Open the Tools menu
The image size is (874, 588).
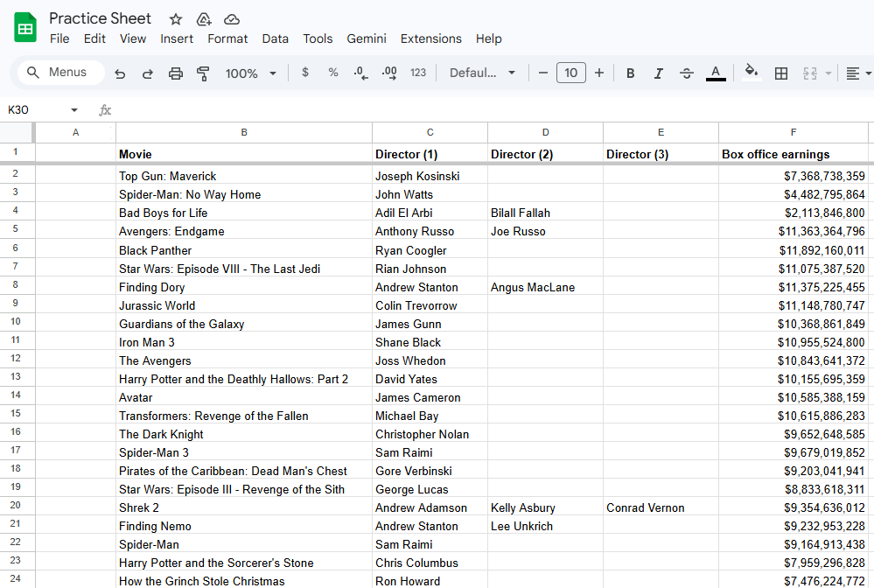pyautogui.click(x=318, y=39)
